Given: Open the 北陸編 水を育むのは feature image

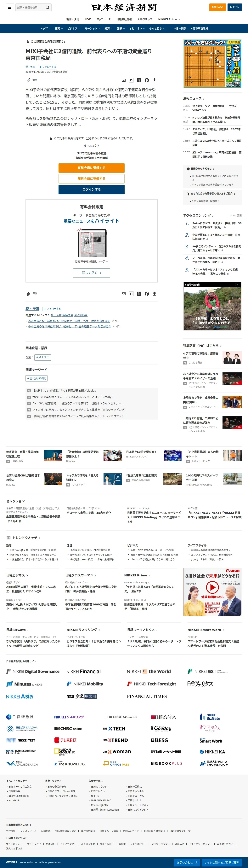Looking at the screenshot, I should 212,306.
